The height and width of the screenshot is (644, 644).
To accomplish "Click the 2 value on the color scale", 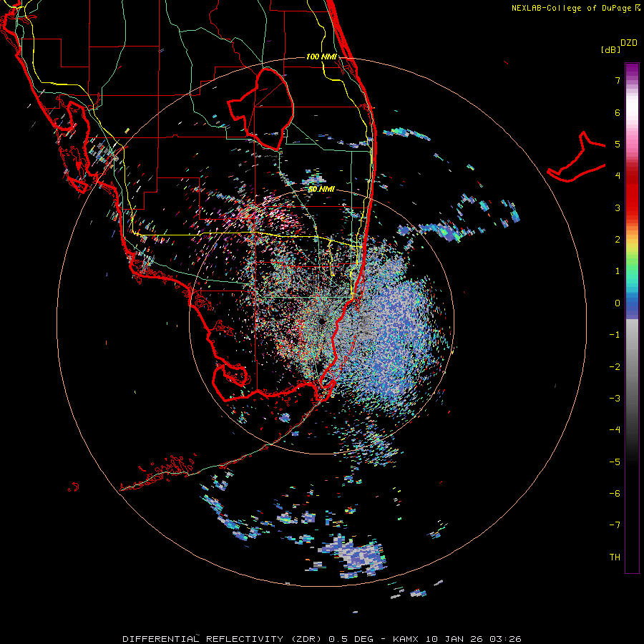I will [x=618, y=240].
